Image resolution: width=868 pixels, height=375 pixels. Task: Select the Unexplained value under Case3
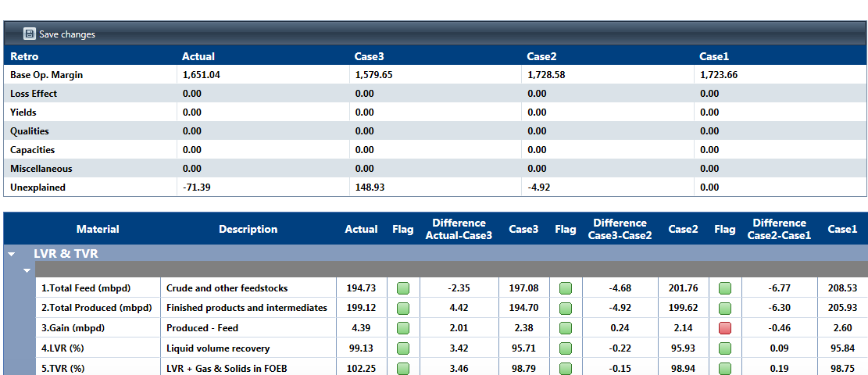pos(370,187)
